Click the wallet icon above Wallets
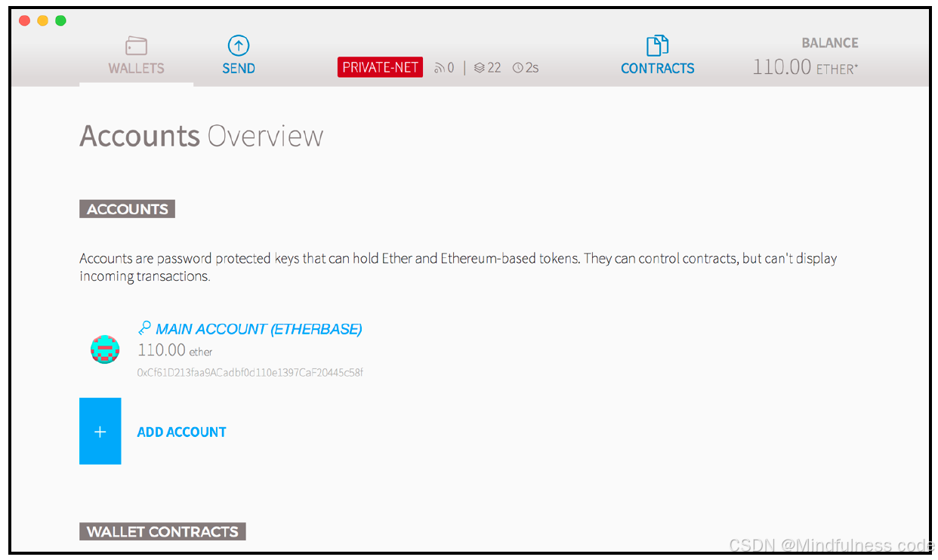This screenshot has height=560, width=938. [x=136, y=46]
